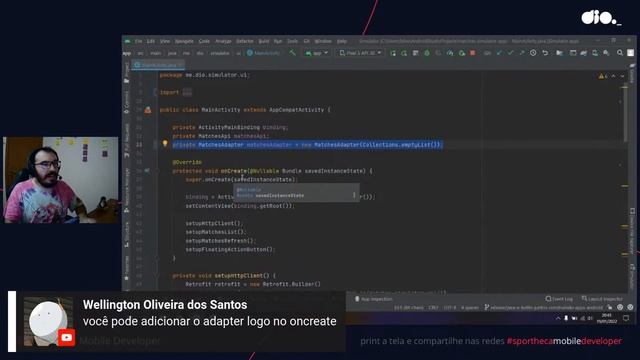Screen dimensions: 640x360
Task: Open the File menu
Action: (138, 41)
